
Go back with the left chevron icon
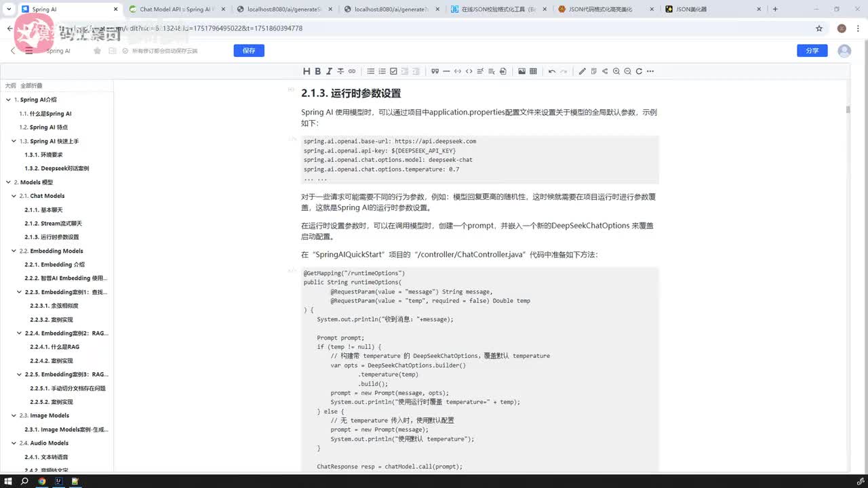[x=12, y=51]
